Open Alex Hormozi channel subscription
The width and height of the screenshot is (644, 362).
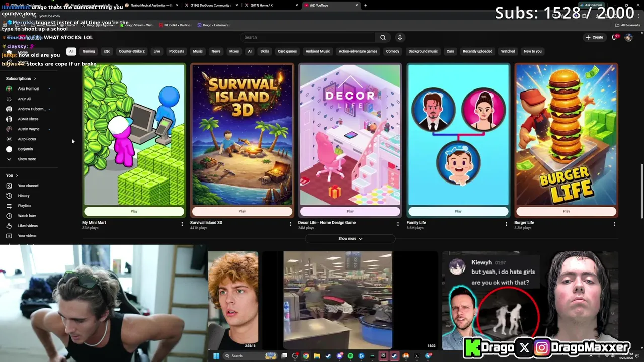[x=28, y=89]
